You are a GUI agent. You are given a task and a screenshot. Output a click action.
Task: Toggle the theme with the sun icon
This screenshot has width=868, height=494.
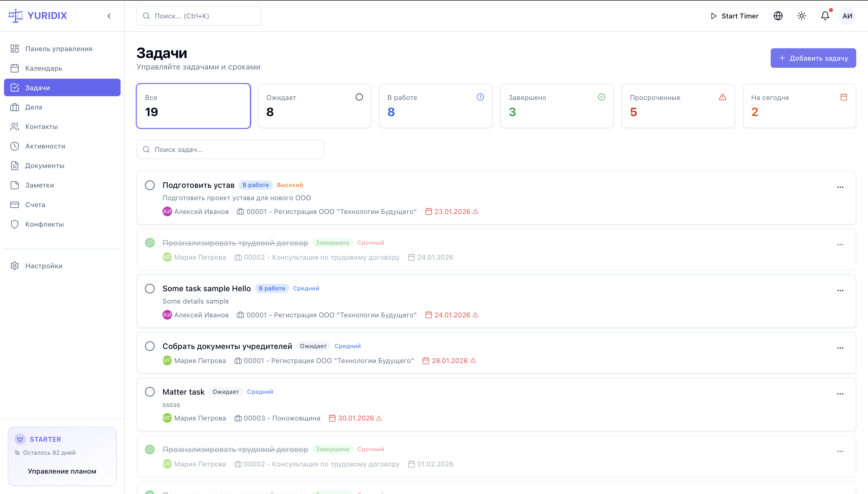(x=801, y=16)
